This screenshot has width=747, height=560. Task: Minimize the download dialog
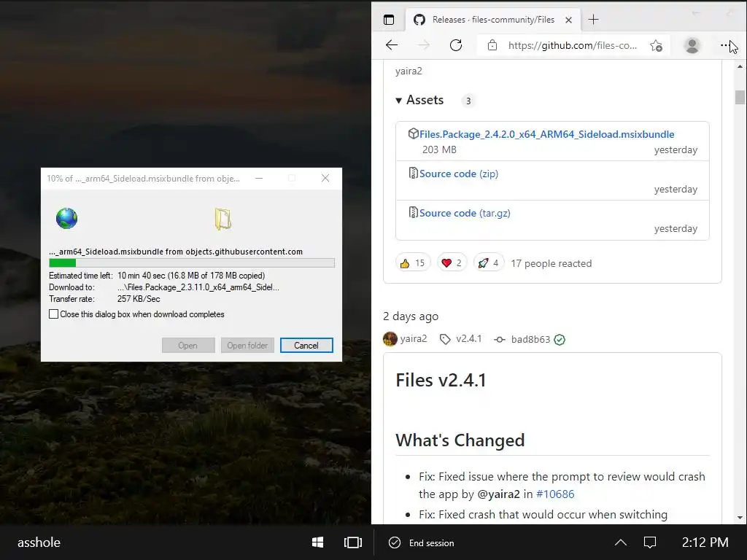click(259, 178)
